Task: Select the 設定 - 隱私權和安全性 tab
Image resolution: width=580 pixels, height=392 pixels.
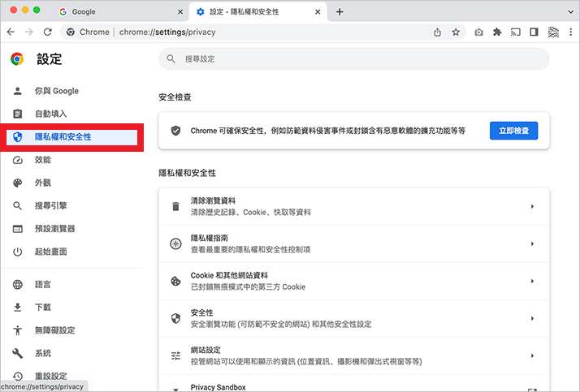Action: [258, 12]
